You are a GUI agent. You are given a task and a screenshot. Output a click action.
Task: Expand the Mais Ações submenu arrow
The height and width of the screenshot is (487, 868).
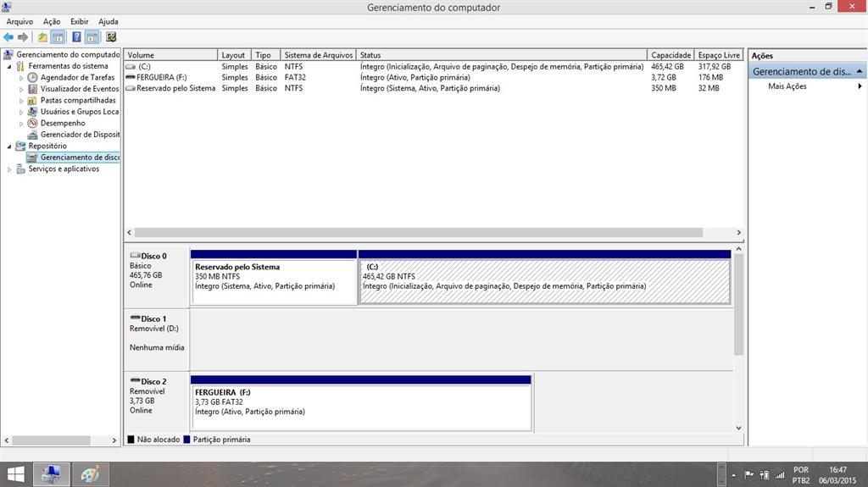(860, 86)
